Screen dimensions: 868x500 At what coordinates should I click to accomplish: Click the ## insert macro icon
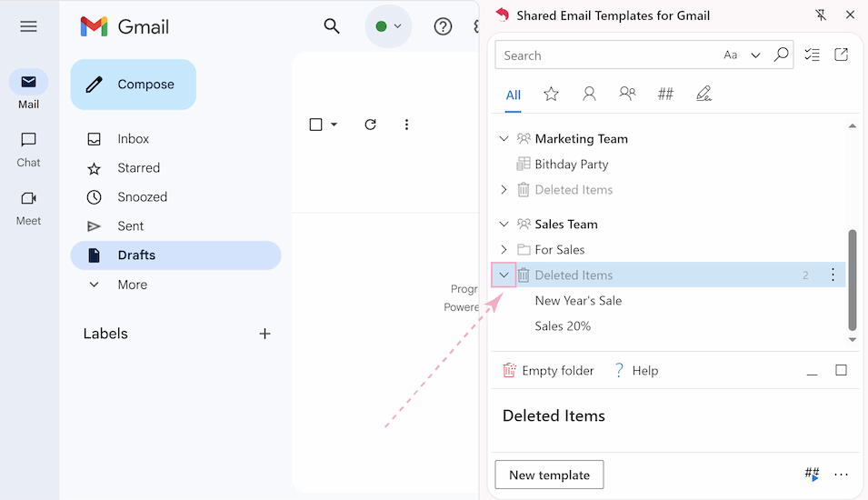coord(812,474)
